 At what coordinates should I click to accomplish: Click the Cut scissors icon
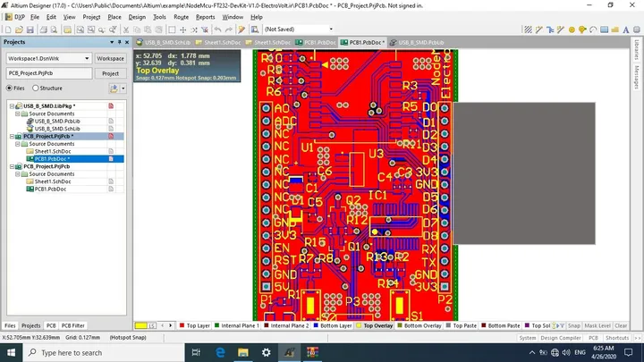pyautogui.click(x=126, y=29)
